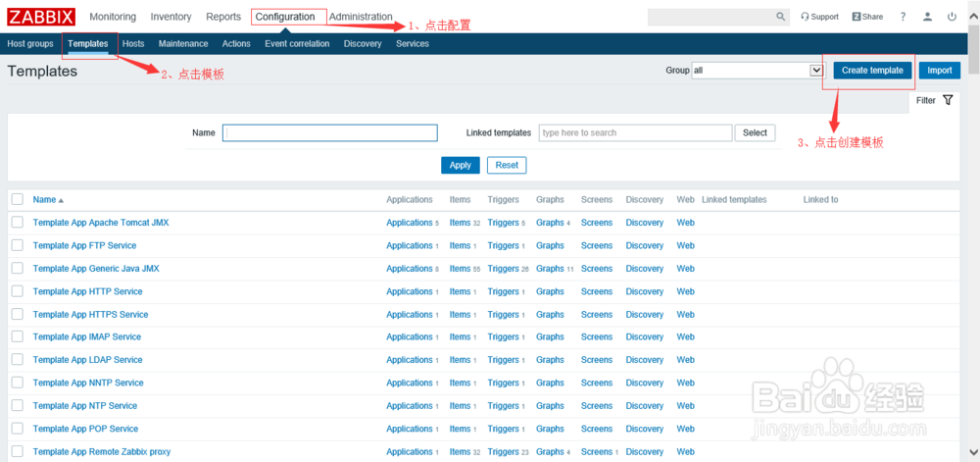This screenshot has width=980, height=462.
Task: Open Applications of Template App HTTPS Service
Action: [410, 314]
